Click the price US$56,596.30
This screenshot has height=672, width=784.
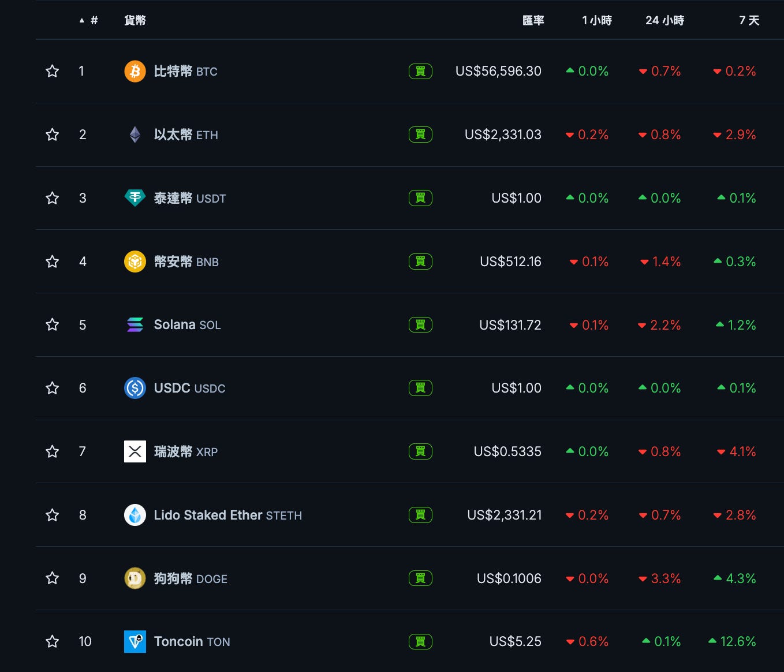(499, 71)
